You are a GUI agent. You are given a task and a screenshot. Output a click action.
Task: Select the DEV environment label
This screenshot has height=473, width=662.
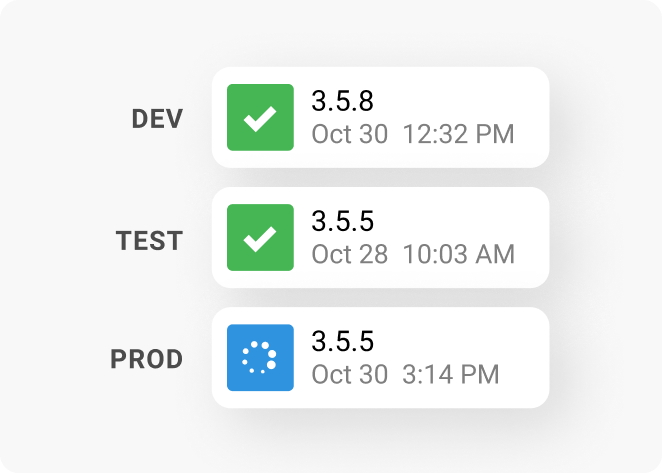click(157, 119)
